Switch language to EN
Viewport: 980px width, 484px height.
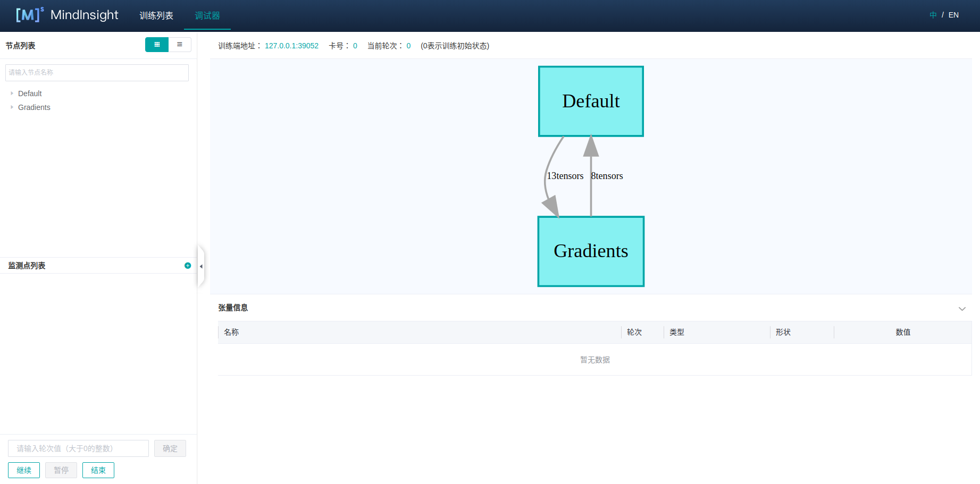pyautogui.click(x=953, y=15)
